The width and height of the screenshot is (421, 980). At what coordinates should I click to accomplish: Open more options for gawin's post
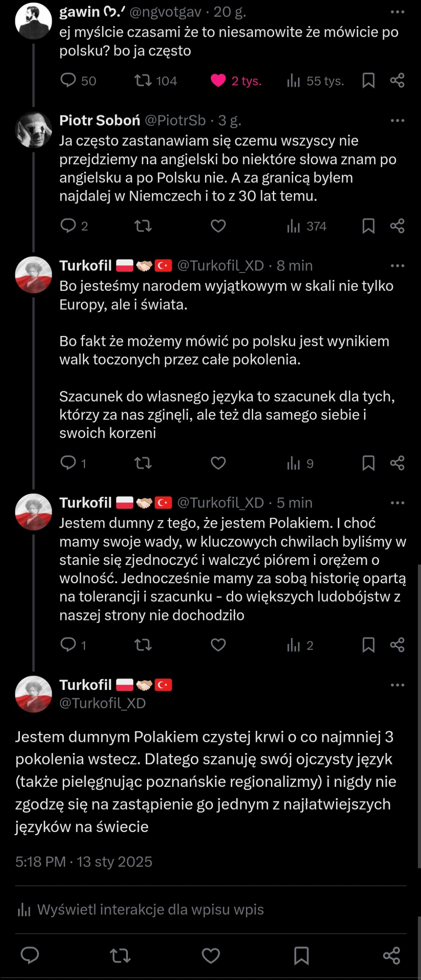(x=397, y=12)
